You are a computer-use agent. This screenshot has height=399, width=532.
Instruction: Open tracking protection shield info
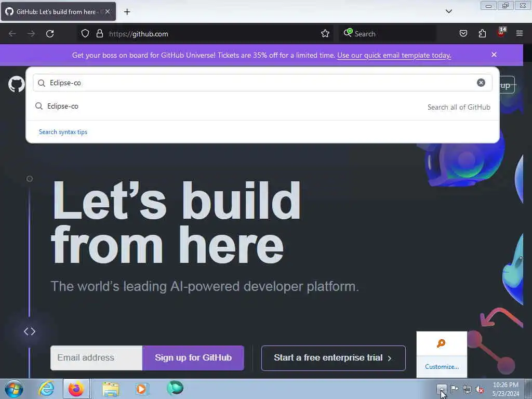pos(85,34)
